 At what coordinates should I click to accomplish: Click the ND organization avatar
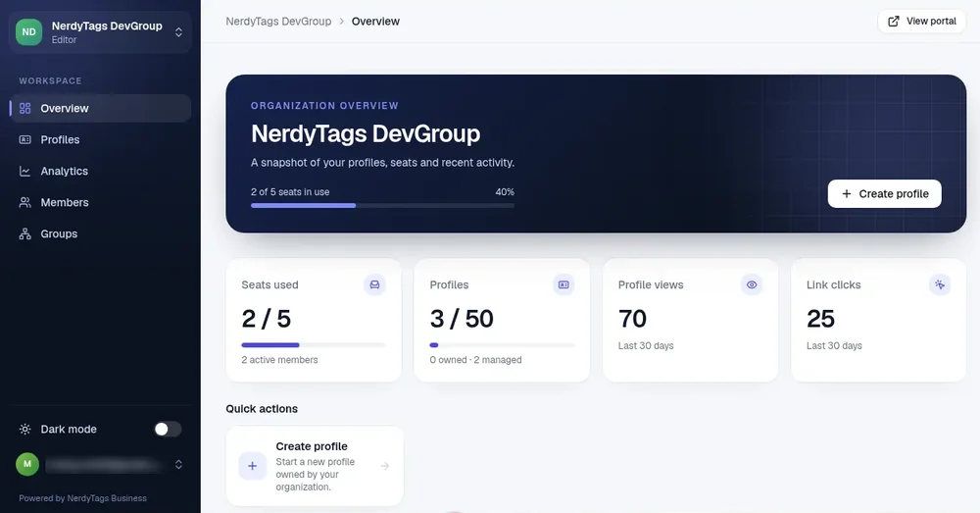click(x=28, y=32)
